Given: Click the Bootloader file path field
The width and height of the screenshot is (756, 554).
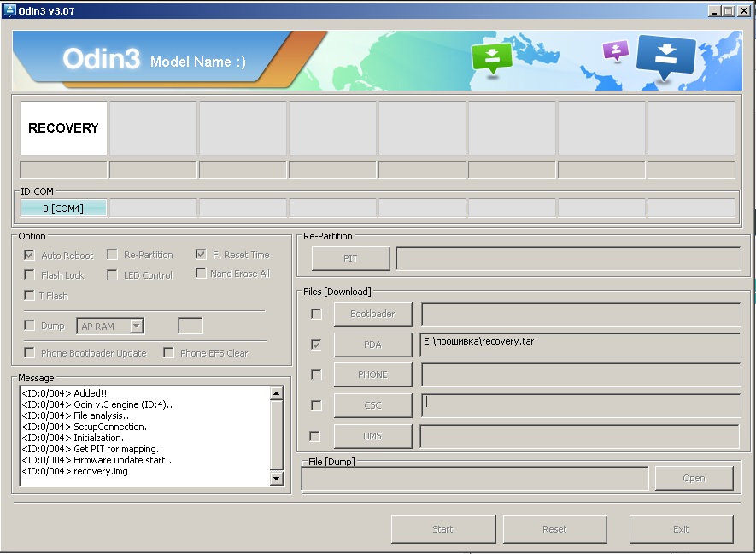Looking at the screenshot, I should pos(581,314).
